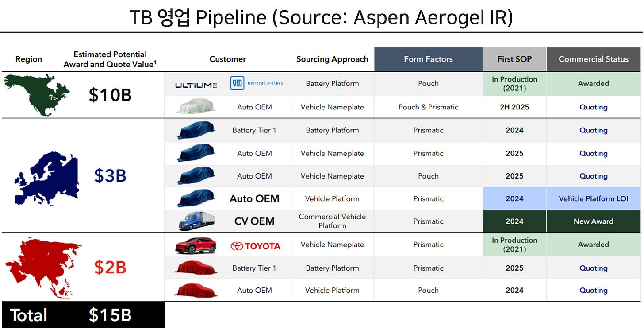Screen dimensions: 644x330
Task: Click the Region column header
Action: click(x=29, y=59)
